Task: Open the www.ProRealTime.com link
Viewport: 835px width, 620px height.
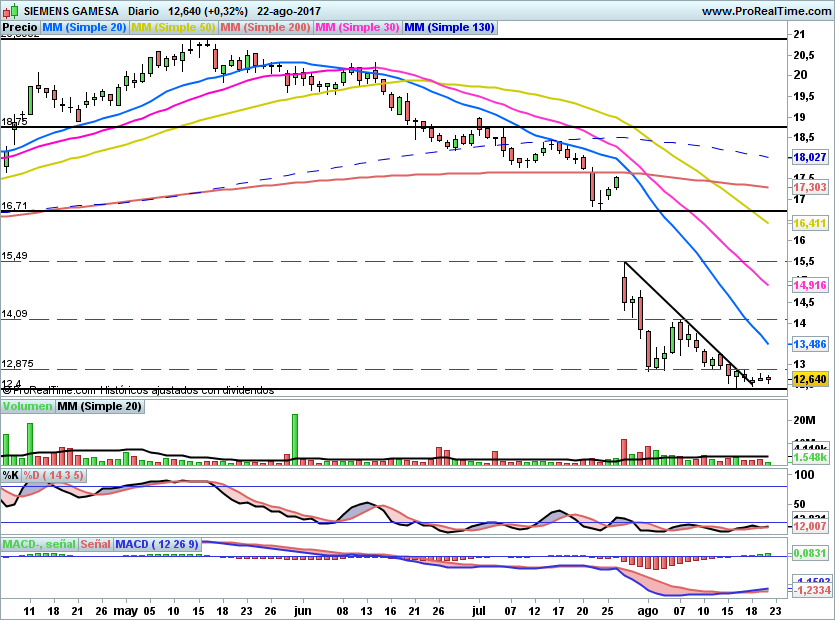Action: point(766,10)
